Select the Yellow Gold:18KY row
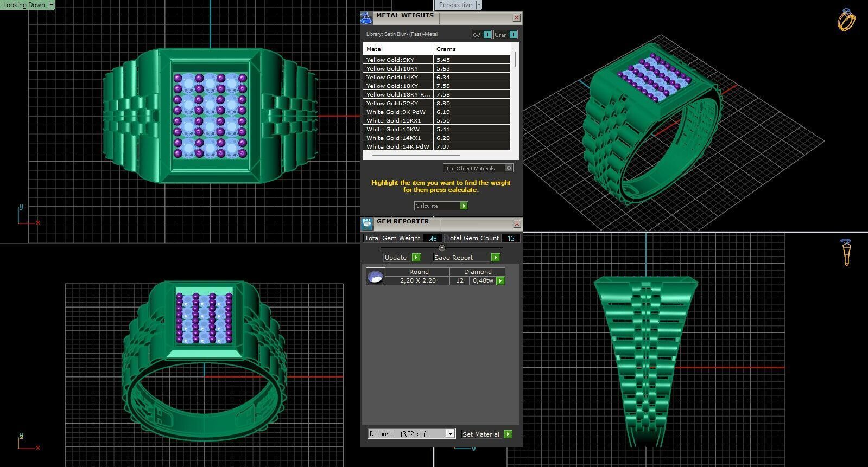Viewport: 868px width, 467px height. 436,86
